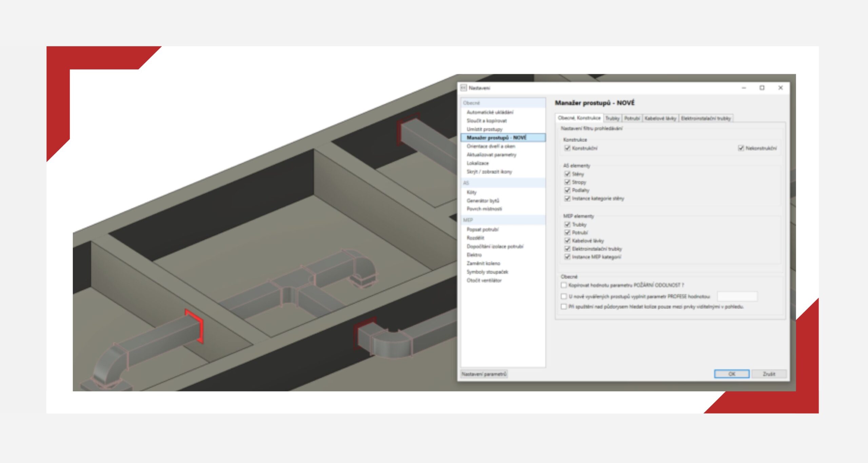This screenshot has width=868, height=463.
Task: Switch to the Potrubí tab
Action: click(632, 118)
